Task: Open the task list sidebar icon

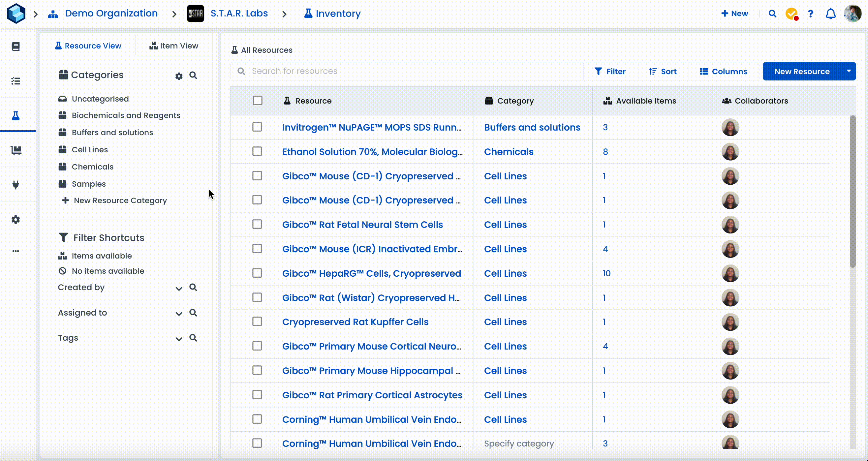Action: pyautogui.click(x=15, y=81)
